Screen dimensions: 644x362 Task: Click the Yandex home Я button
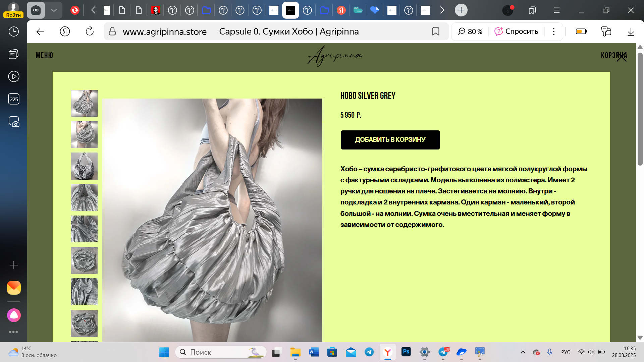[x=65, y=32]
